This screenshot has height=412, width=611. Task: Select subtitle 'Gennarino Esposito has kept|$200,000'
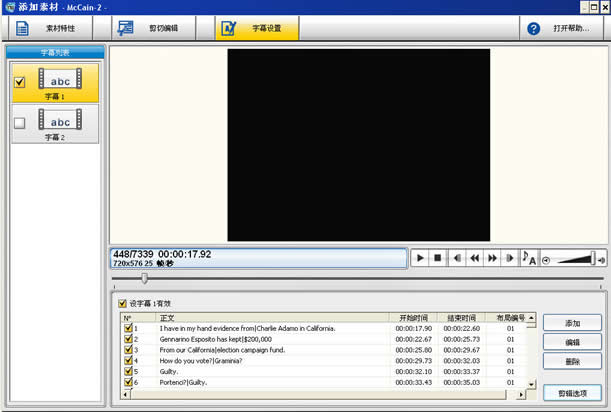(215, 340)
